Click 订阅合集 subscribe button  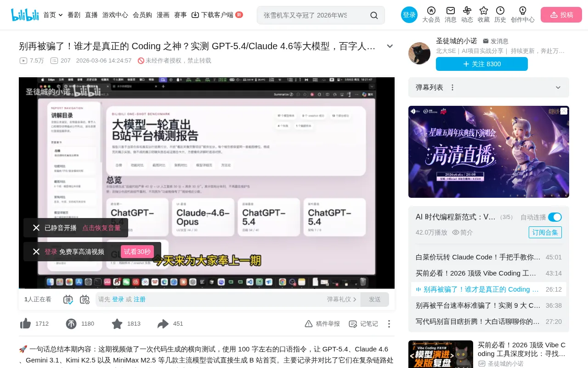545,232
